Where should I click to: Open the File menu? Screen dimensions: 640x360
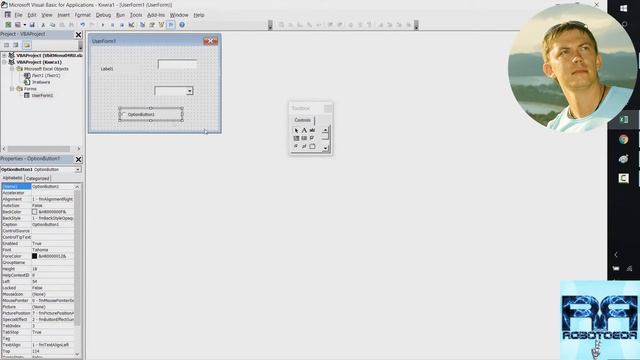click(19, 15)
